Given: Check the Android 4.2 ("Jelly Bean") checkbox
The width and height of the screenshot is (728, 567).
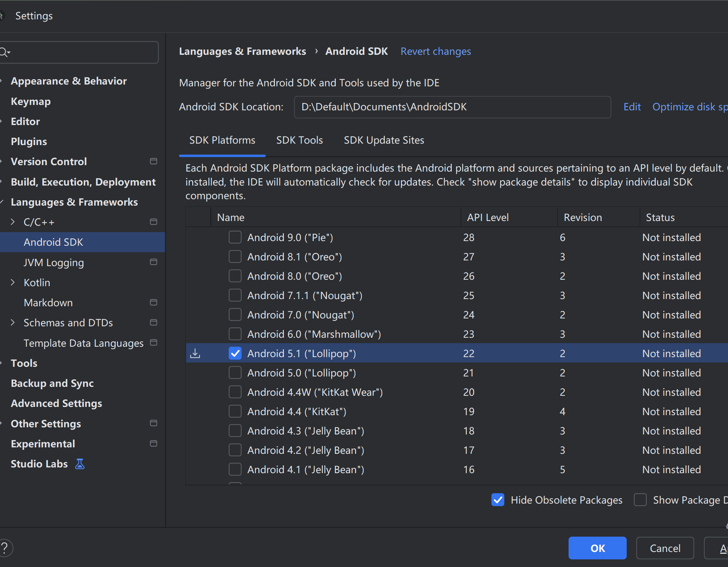Looking at the screenshot, I should 235,450.
